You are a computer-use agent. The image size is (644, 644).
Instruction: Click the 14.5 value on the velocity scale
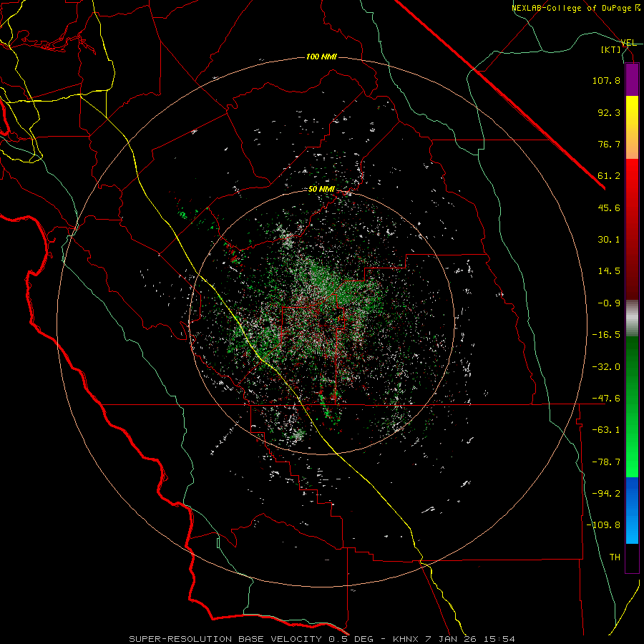(609, 271)
